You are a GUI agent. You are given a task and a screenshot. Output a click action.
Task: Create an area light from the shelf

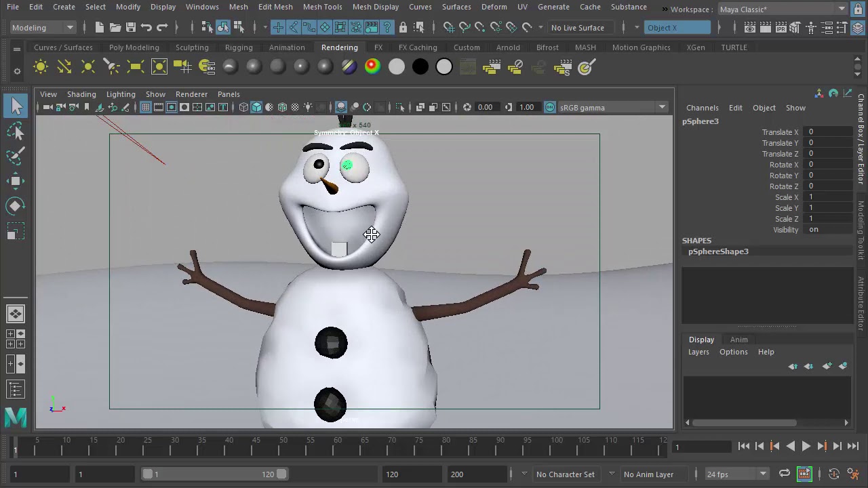tap(136, 66)
